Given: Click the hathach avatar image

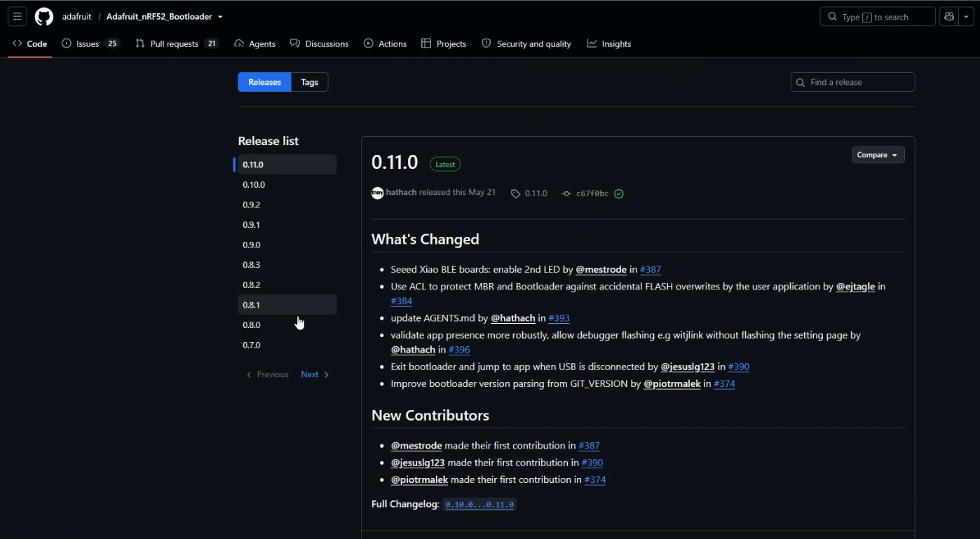Looking at the screenshot, I should pos(378,193).
